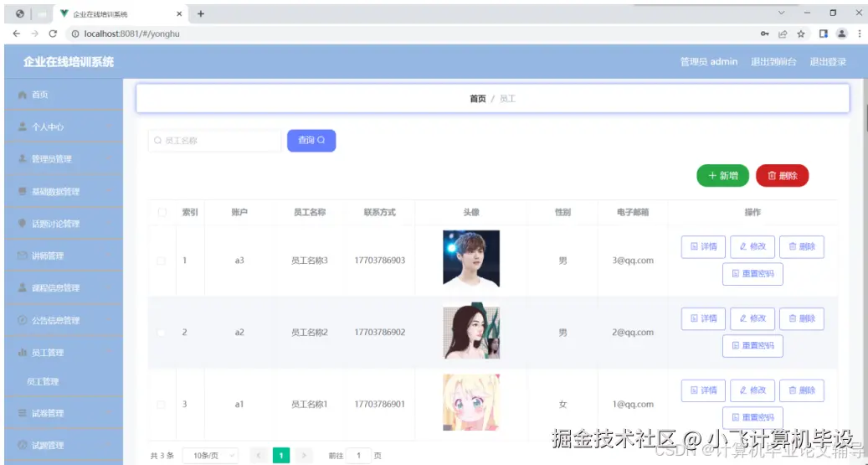Click the icon beside 课程信息管理
Screen dimensions: 868x465
[x=22, y=287]
